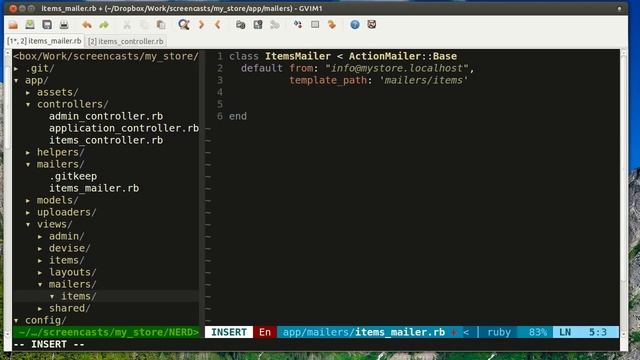
Task: Open items_mailer.rb in the file tree
Action: [94, 188]
